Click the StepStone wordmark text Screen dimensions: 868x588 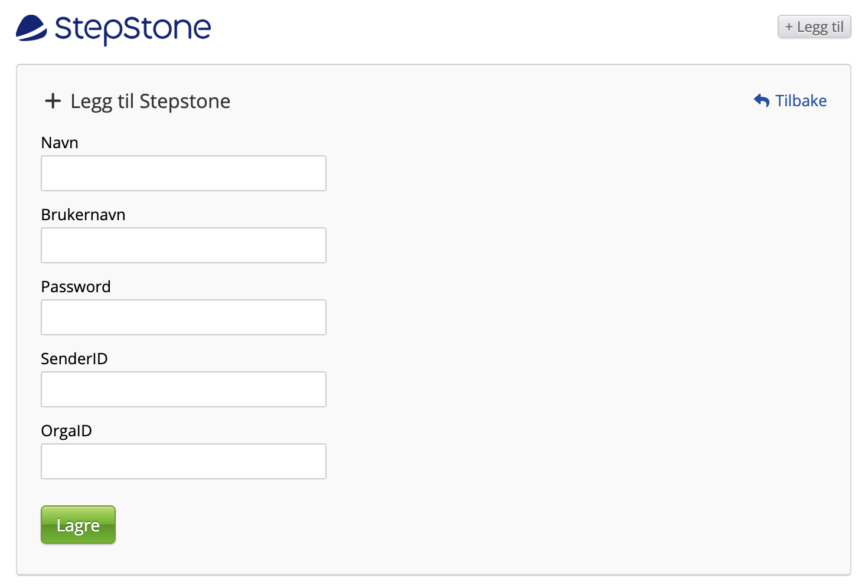pyautogui.click(x=133, y=28)
